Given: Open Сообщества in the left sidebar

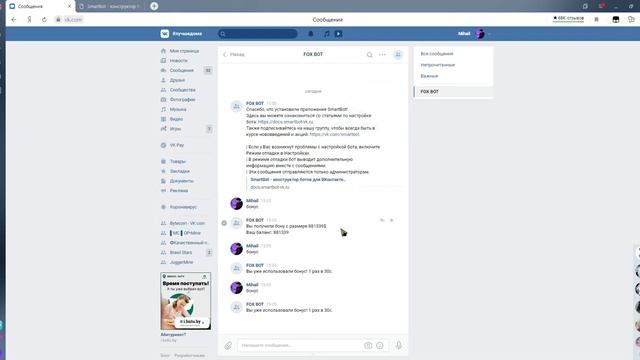Looking at the screenshot, I should click(182, 90).
